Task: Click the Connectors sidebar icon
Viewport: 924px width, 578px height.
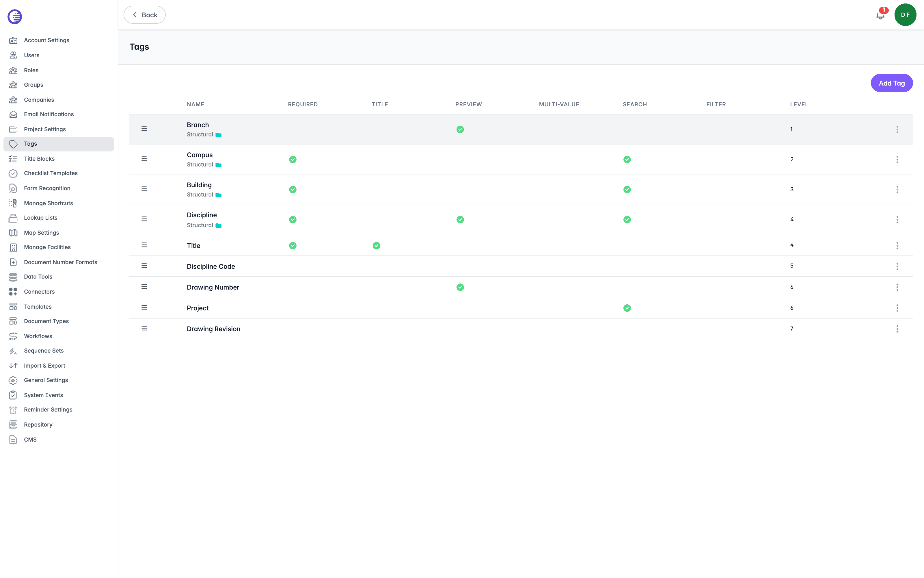Action: tap(13, 292)
